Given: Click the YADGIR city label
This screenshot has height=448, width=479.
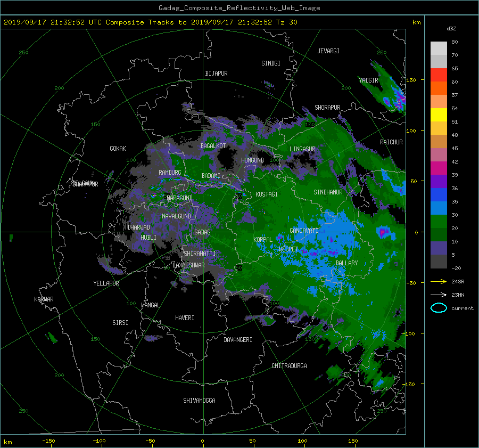Looking at the screenshot, I should pos(368,80).
